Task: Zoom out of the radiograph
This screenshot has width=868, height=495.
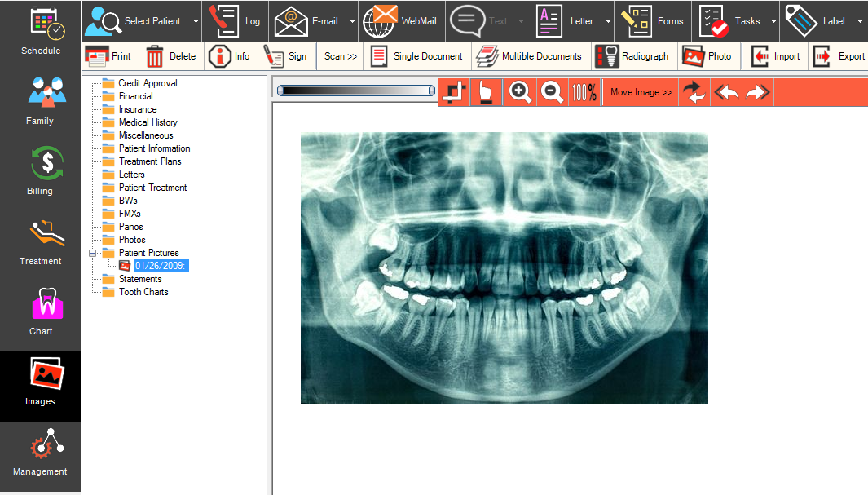Action: (552, 92)
